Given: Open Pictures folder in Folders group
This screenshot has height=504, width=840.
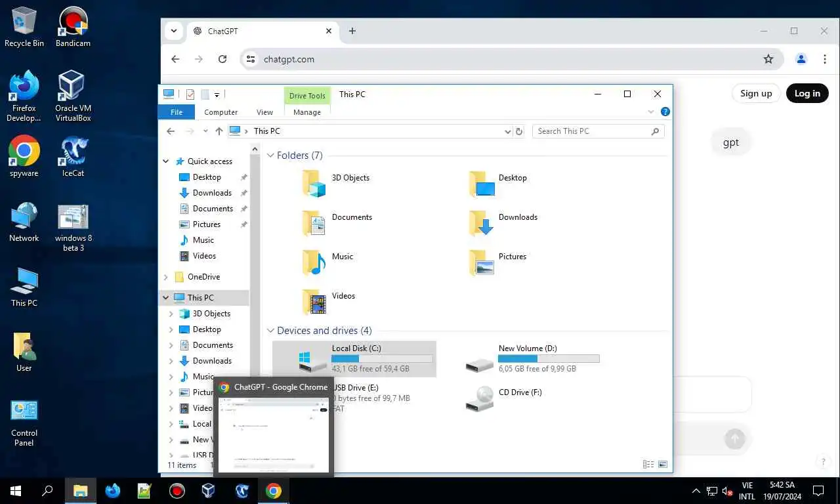Looking at the screenshot, I should (499, 262).
